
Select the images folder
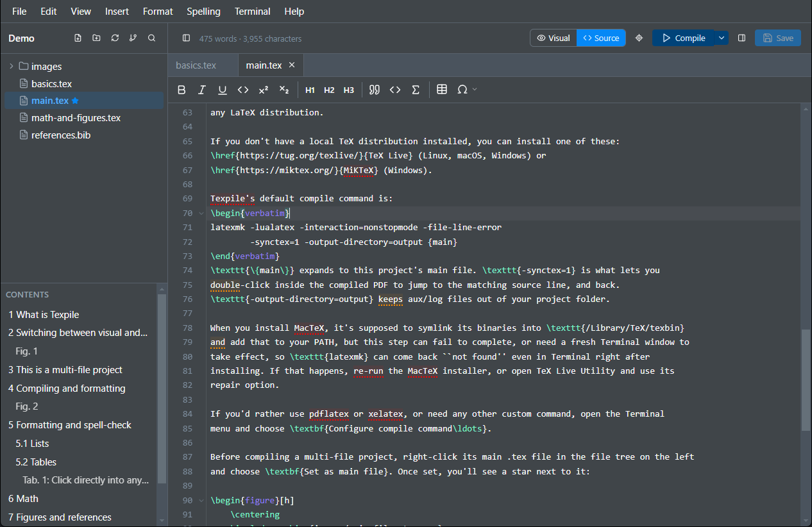(83, 66)
